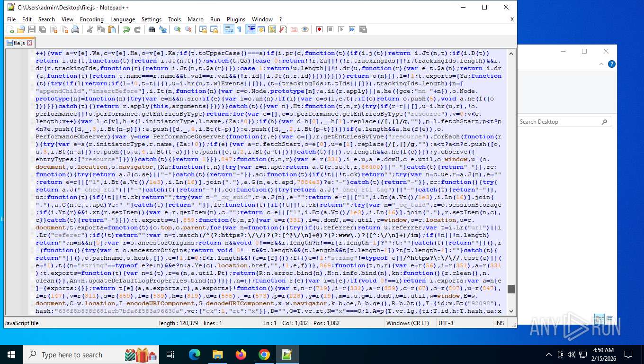Toggle indent guide display

(250, 29)
